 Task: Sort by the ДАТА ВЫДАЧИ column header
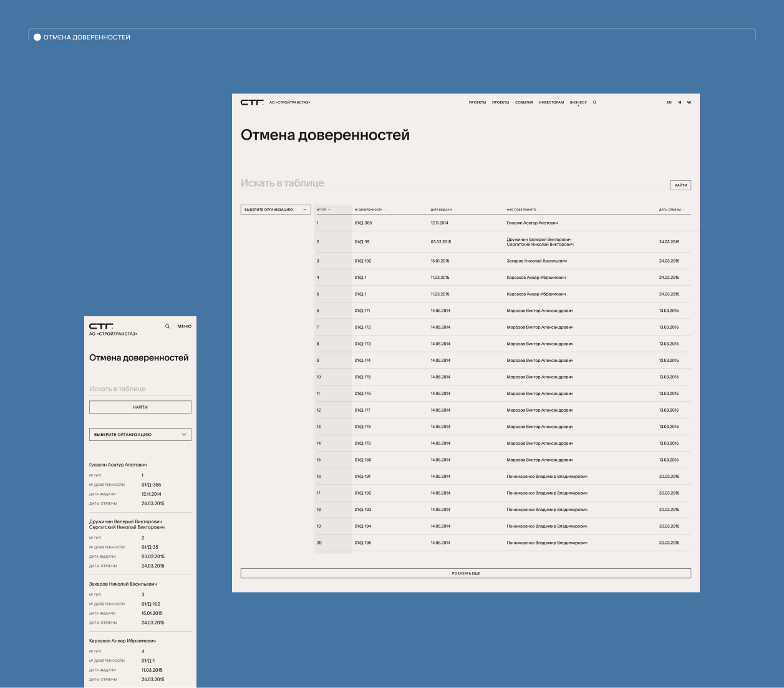coord(443,210)
